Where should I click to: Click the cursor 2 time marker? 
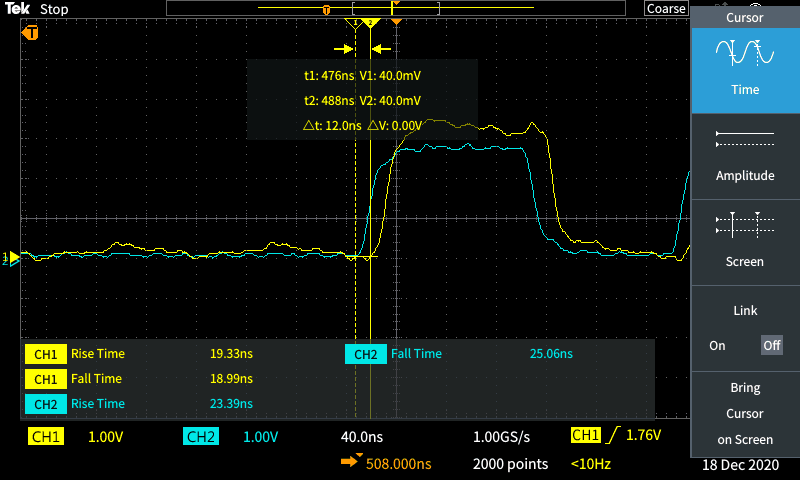tap(371, 22)
